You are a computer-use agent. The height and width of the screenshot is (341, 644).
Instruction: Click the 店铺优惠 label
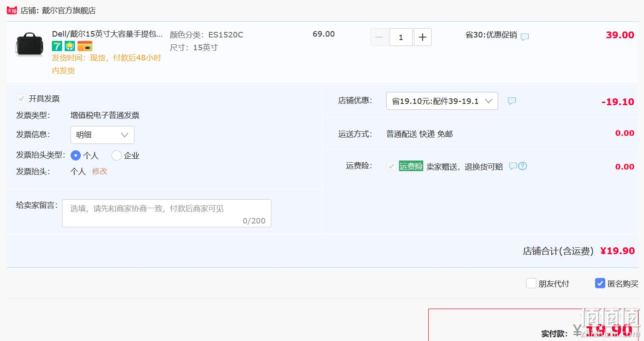pos(355,100)
